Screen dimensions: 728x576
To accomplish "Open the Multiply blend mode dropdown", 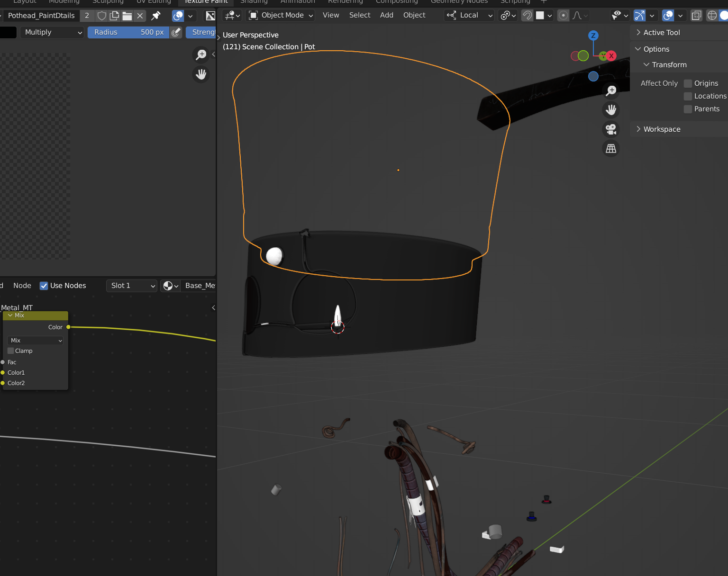I will tap(52, 32).
